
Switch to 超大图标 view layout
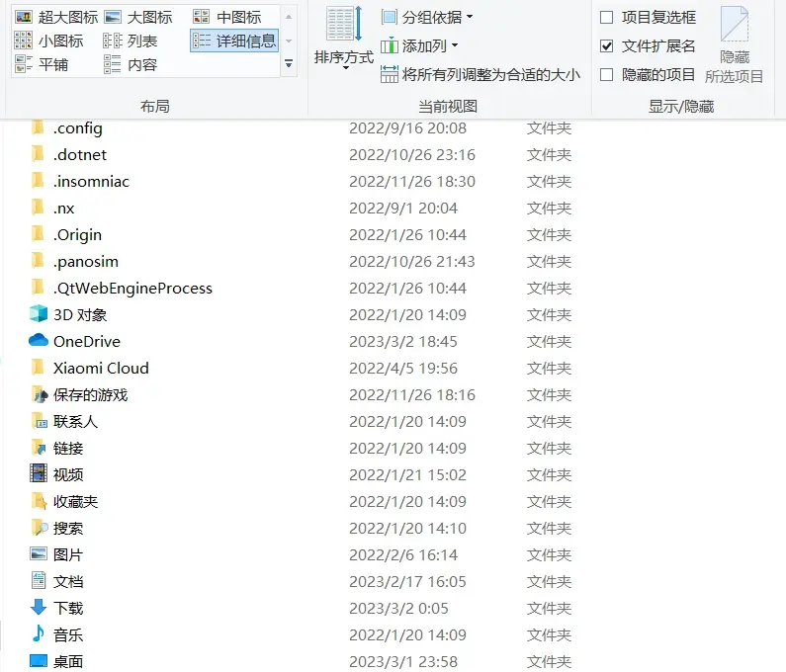55,17
